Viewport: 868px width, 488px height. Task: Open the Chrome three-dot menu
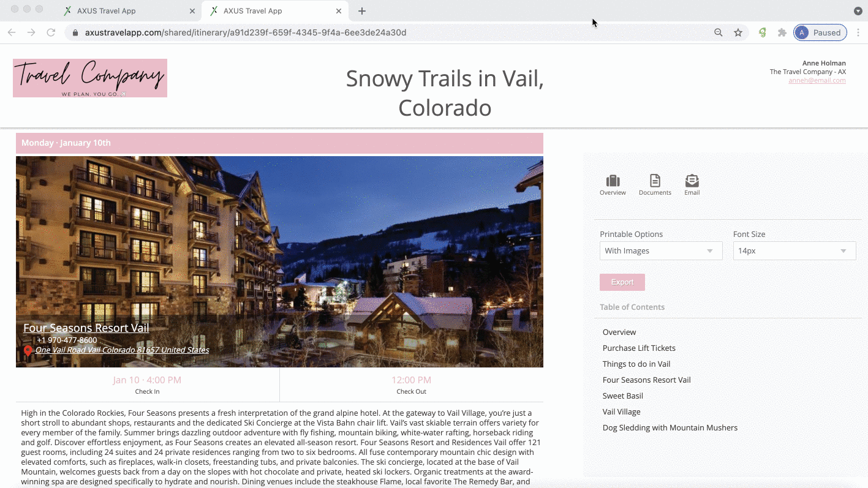[x=859, y=32]
